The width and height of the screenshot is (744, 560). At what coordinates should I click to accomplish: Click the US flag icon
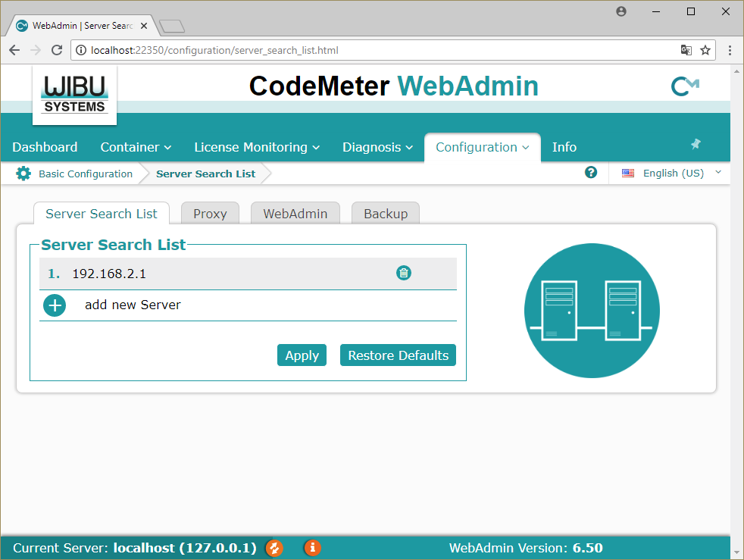coord(628,174)
